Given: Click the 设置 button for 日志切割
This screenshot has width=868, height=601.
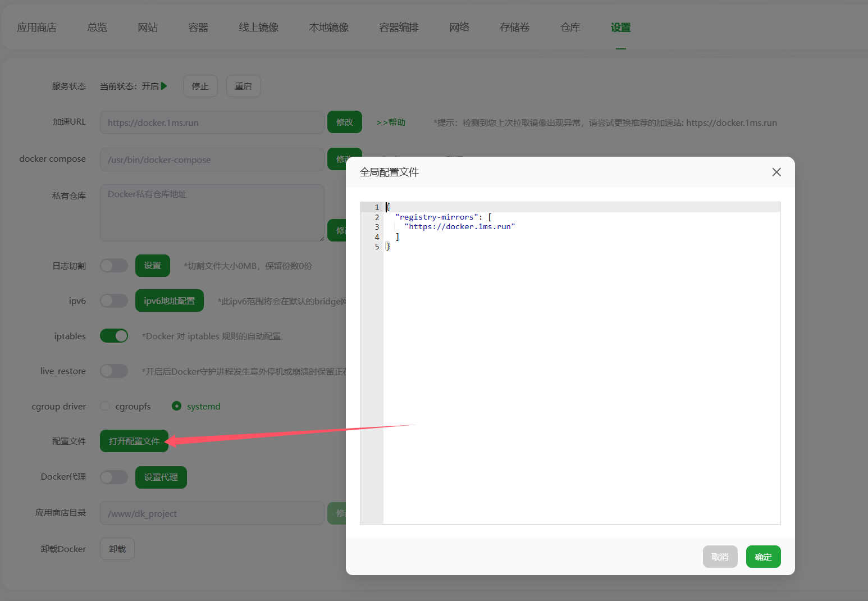Looking at the screenshot, I should pos(152,266).
